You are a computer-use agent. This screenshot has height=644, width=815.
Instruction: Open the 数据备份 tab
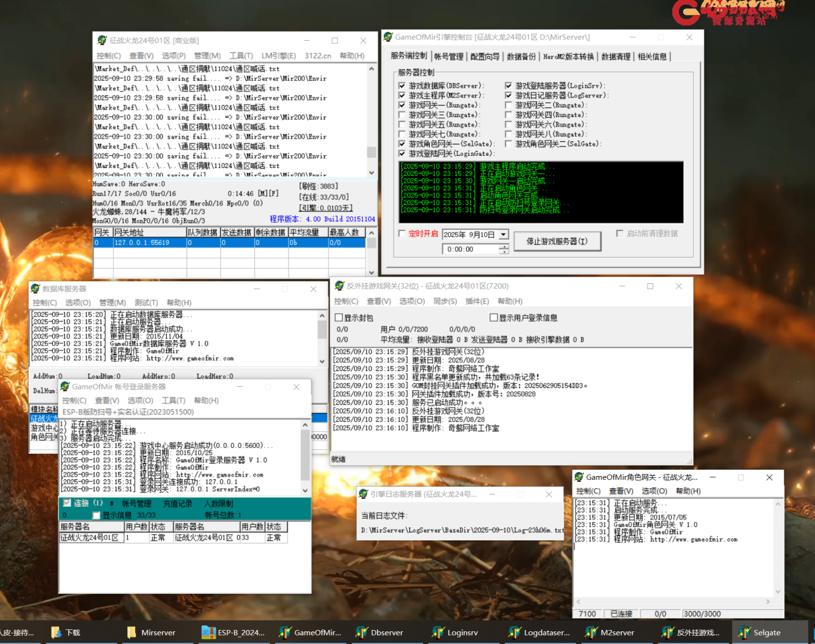point(521,57)
